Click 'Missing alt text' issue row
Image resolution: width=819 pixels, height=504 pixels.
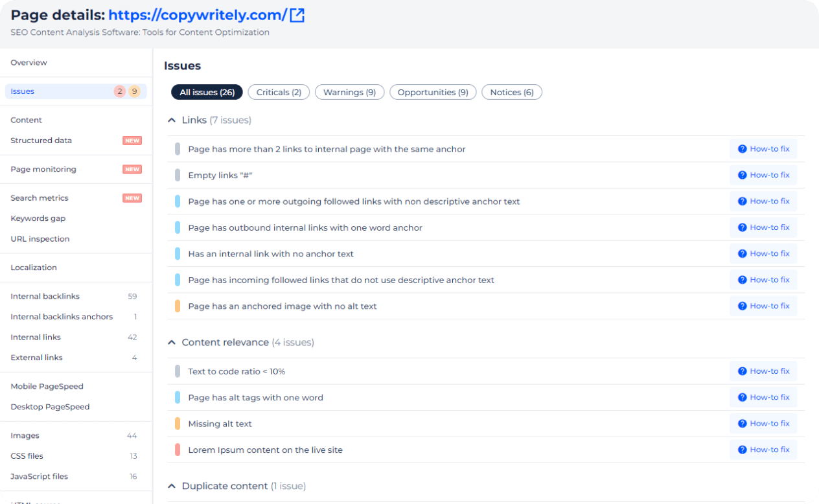click(486, 424)
